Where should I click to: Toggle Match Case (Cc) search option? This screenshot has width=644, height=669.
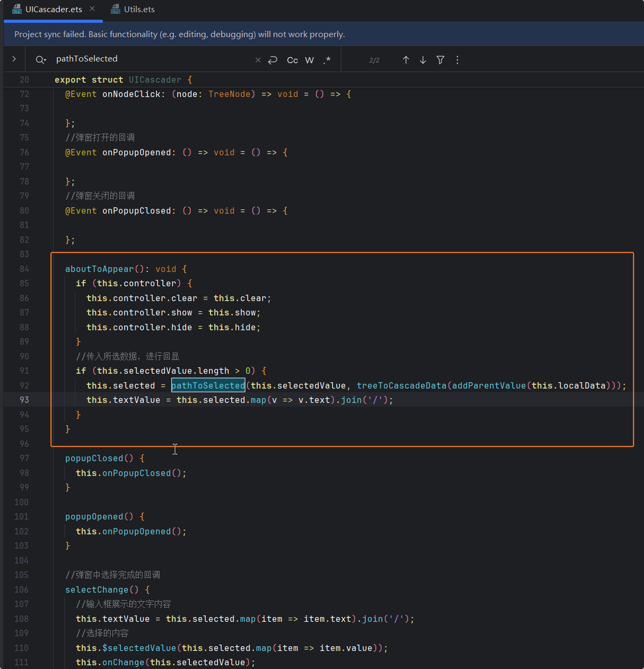(x=292, y=60)
